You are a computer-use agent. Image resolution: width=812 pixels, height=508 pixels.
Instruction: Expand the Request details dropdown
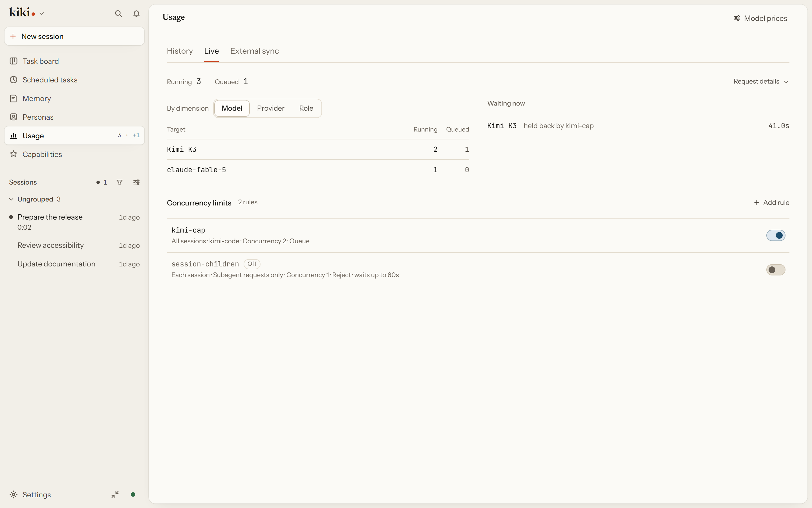[x=761, y=82]
